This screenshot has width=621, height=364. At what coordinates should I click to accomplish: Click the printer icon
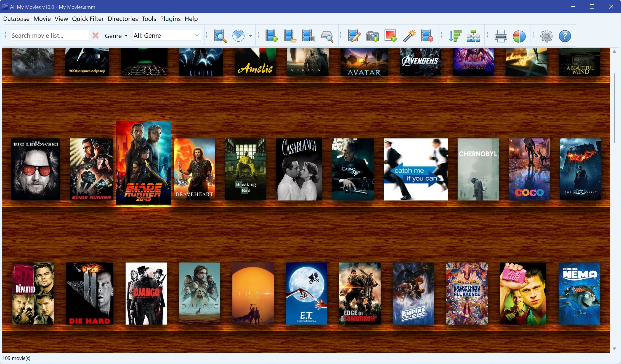point(501,36)
